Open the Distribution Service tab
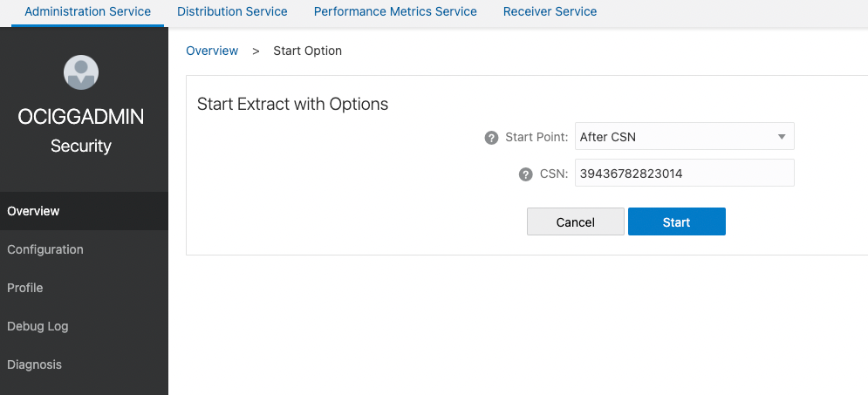Screen dimensions: 868x395 click(x=232, y=11)
